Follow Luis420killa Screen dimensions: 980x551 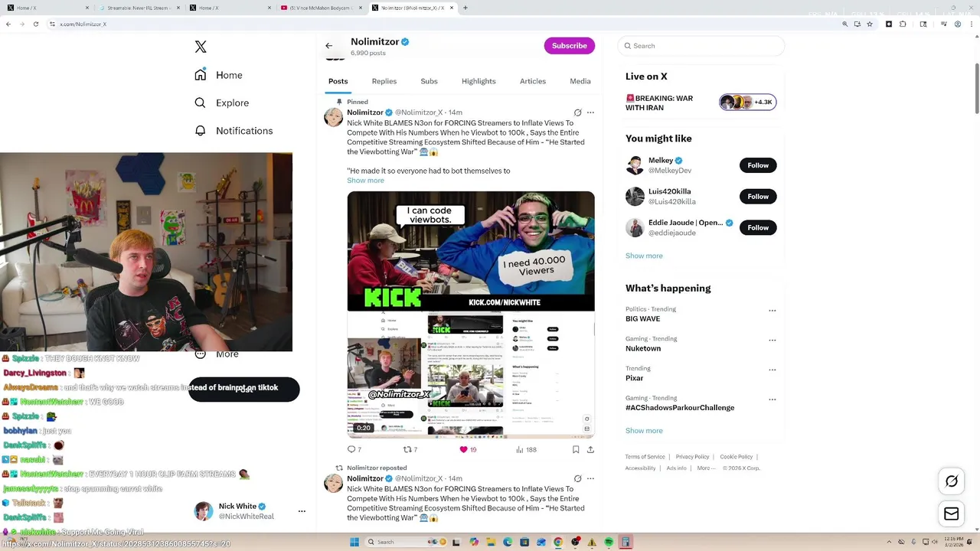(x=758, y=197)
